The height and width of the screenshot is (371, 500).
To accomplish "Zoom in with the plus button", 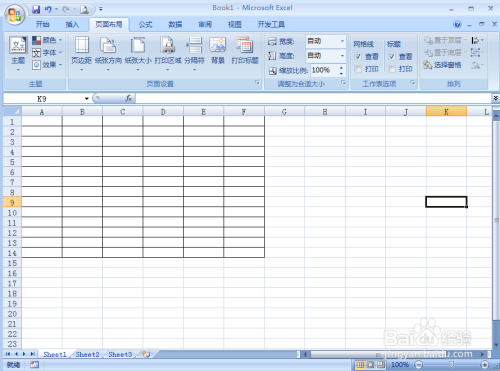I will tap(485, 365).
